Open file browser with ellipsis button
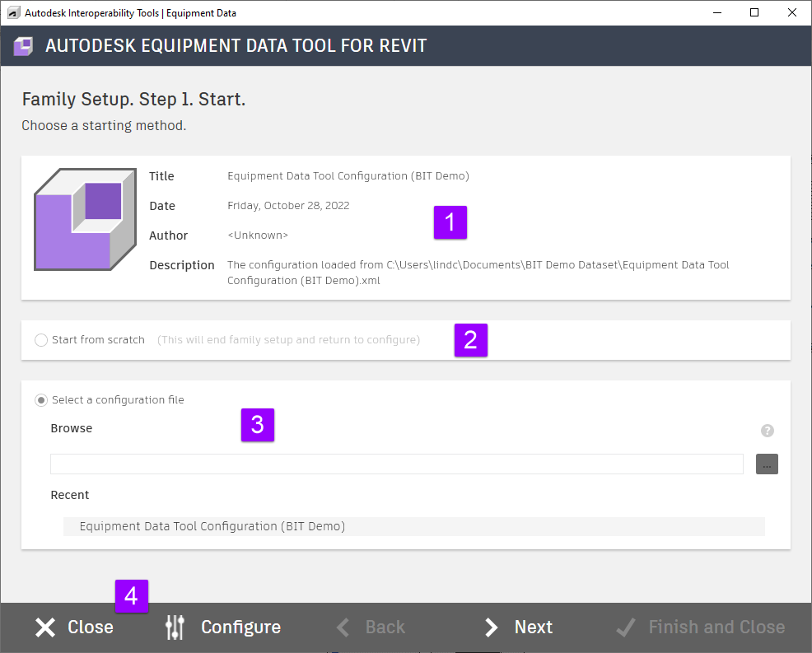812x653 pixels. (767, 464)
